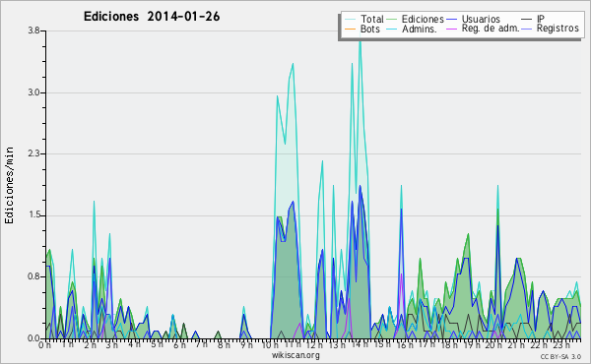The image size is (591, 364).
Task: Click the 'Usuarios' legend label
Action: 481,19
